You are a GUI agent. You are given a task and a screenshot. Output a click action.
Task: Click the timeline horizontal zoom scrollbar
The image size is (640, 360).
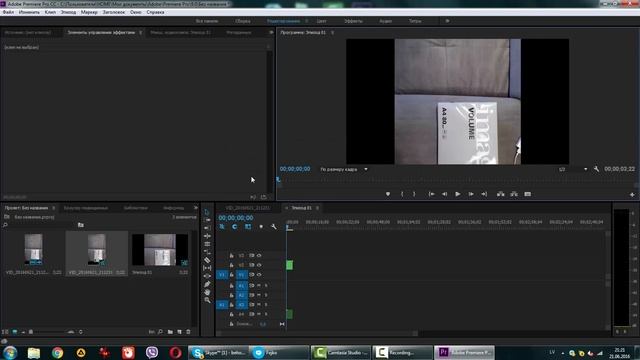pos(316,333)
